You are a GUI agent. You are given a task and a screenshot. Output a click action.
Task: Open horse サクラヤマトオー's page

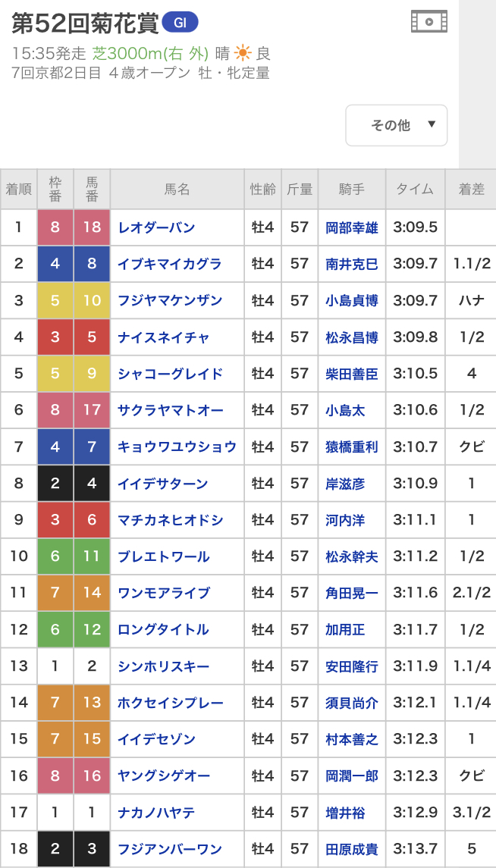(170, 410)
